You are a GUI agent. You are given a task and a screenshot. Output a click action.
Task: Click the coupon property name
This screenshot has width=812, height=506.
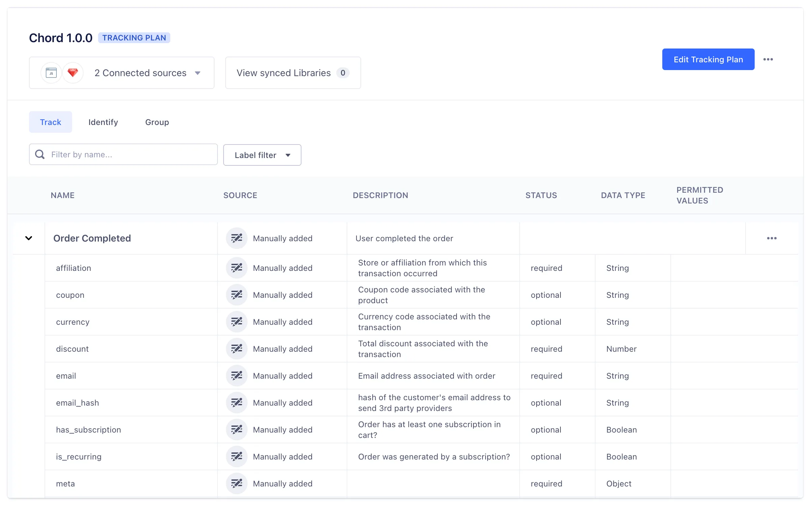(x=70, y=295)
